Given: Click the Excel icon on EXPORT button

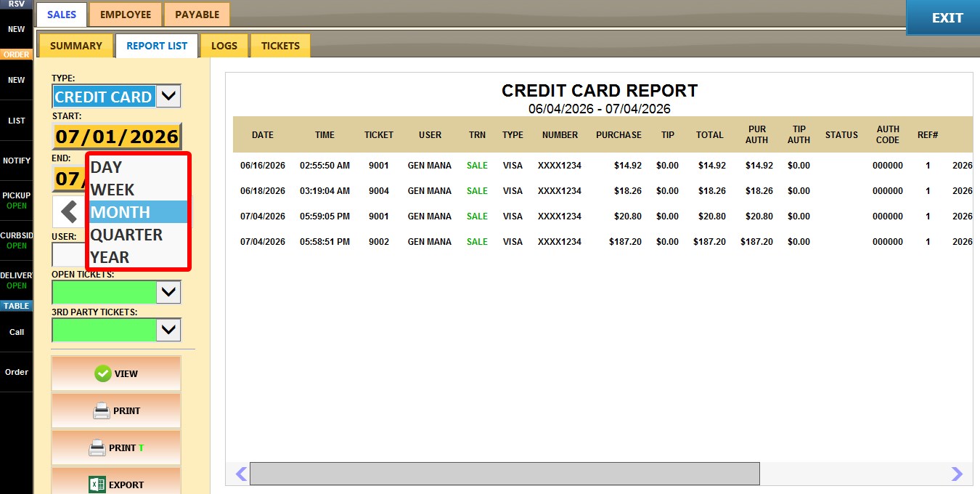Looking at the screenshot, I should 97,485.
